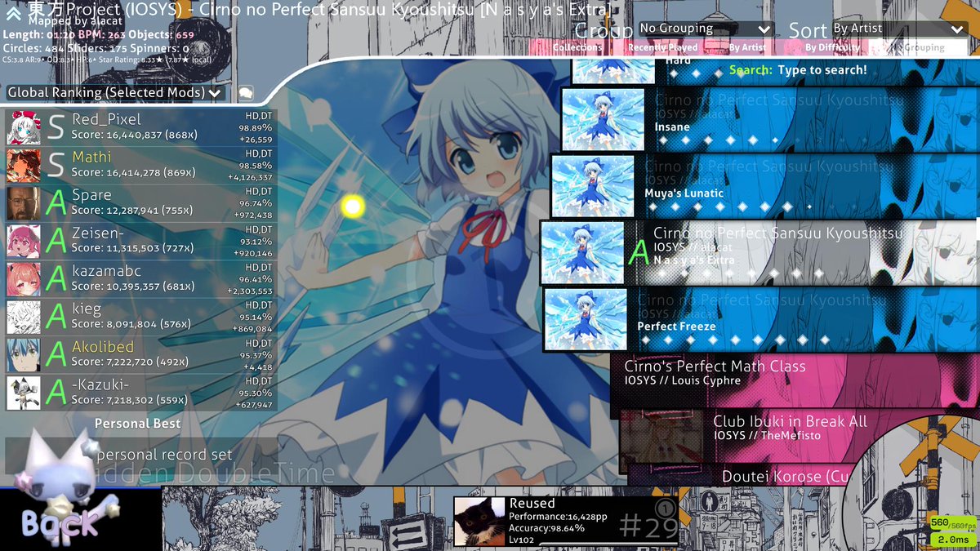The height and width of the screenshot is (551, 980).
Task: Open the Global Ranking (Selected Mods) dropdown
Action: point(115,93)
